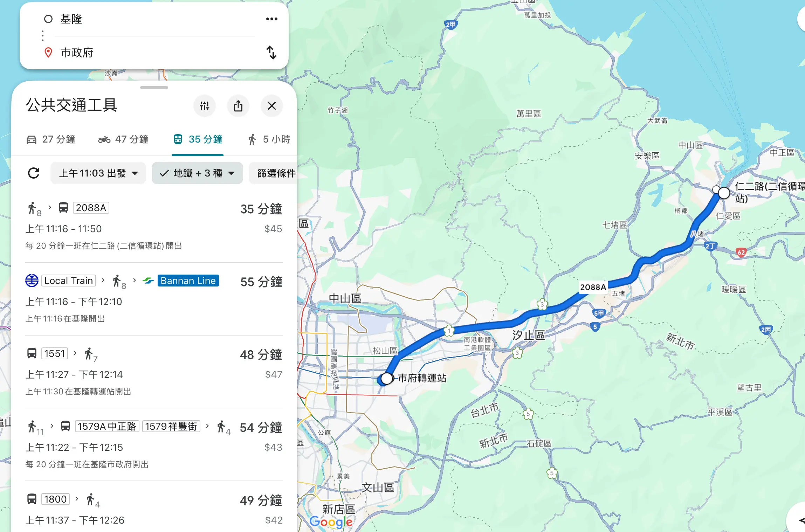Image resolution: width=805 pixels, height=532 pixels.
Task: Click 暖暖區 map label
Action: 734,289
